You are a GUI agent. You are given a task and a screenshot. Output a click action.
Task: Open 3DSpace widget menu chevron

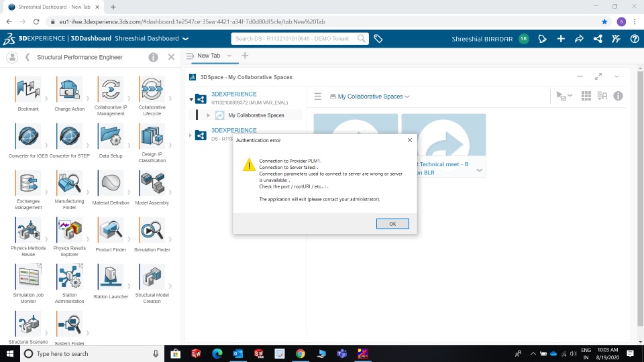pyautogui.click(x=616, y=76)
